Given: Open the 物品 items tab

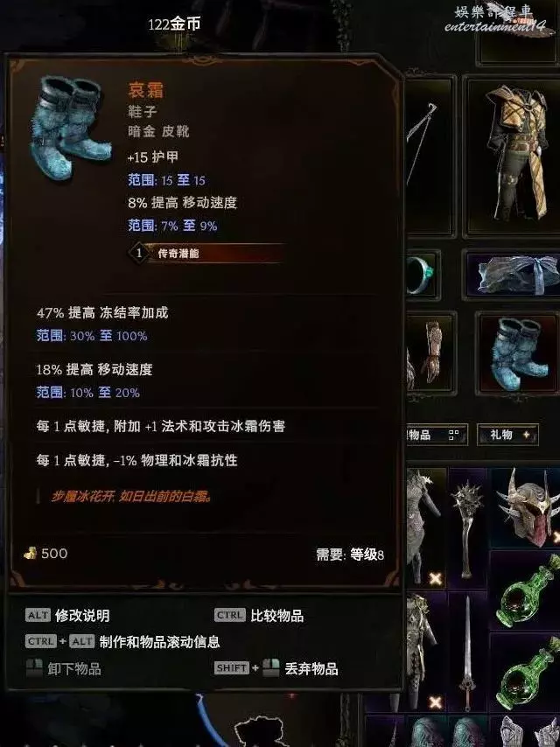Looking at the screenshot, I should coord(436,435).
